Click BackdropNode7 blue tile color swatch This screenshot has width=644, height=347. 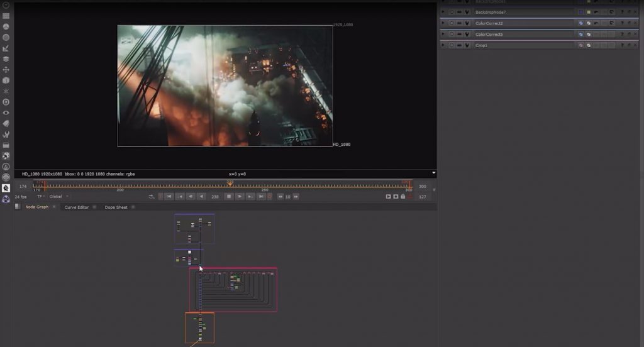[580, 12]
